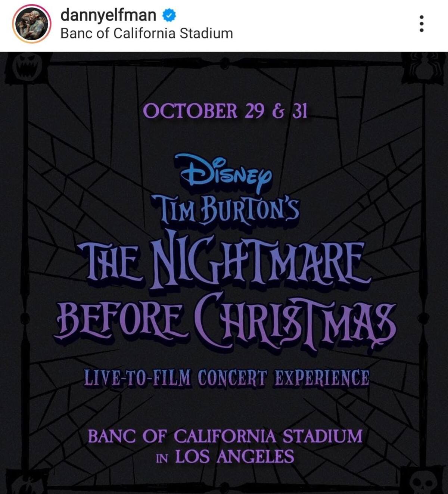Click the purple BANC OF CALIFORNIA STADIUM poster text
448x494 pixels.
[x=225, y=436]
